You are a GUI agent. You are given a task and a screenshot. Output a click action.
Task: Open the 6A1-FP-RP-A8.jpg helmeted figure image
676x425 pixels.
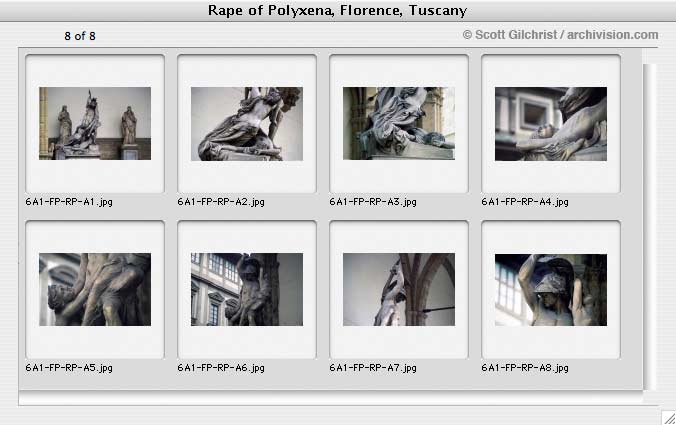point(551,290)
